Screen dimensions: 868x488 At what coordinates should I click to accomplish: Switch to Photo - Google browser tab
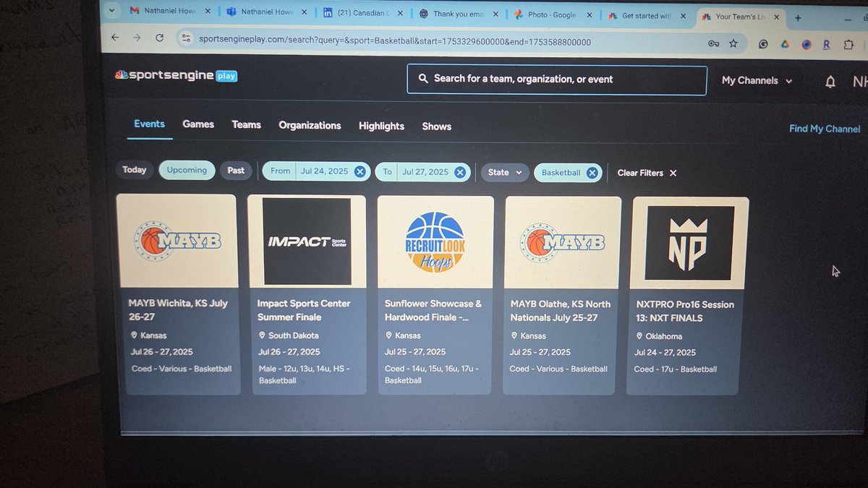point(552,14)
